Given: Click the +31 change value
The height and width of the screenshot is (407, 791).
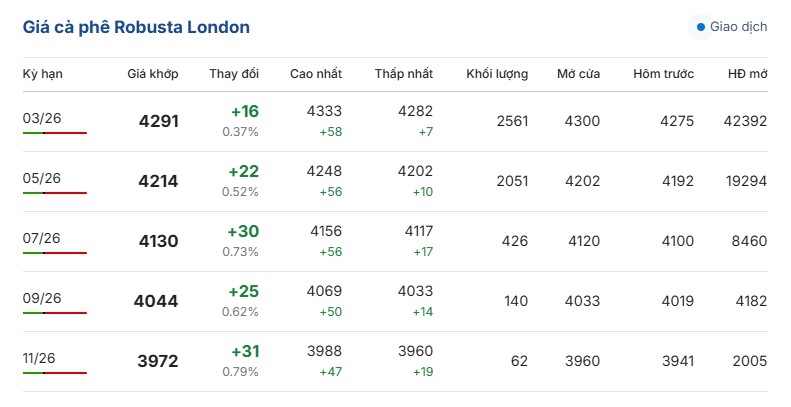Looking at the screenshot, I should [x=244, y=351].
